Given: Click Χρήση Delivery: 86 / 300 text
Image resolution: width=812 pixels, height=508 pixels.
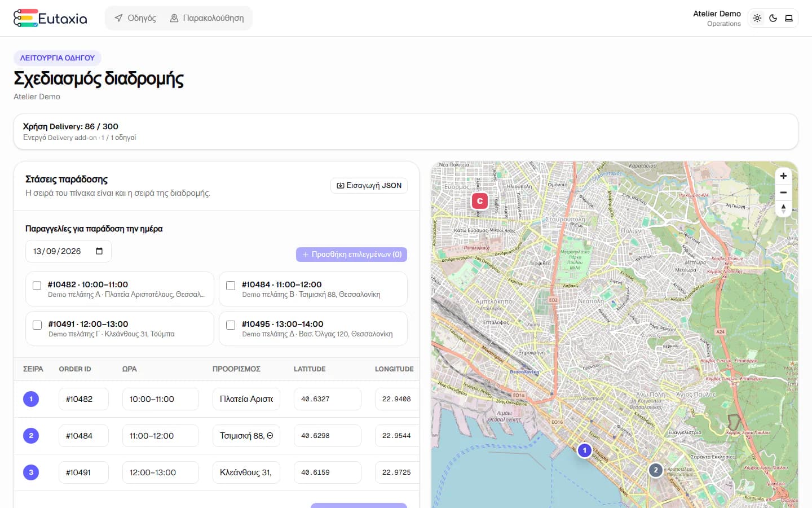Looking at the screenshot, I should tap(70, 126).
